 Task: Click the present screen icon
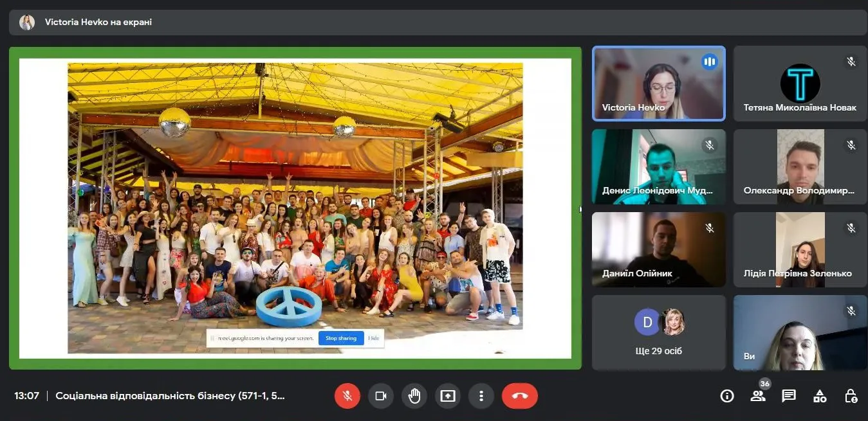coord(447,396)
